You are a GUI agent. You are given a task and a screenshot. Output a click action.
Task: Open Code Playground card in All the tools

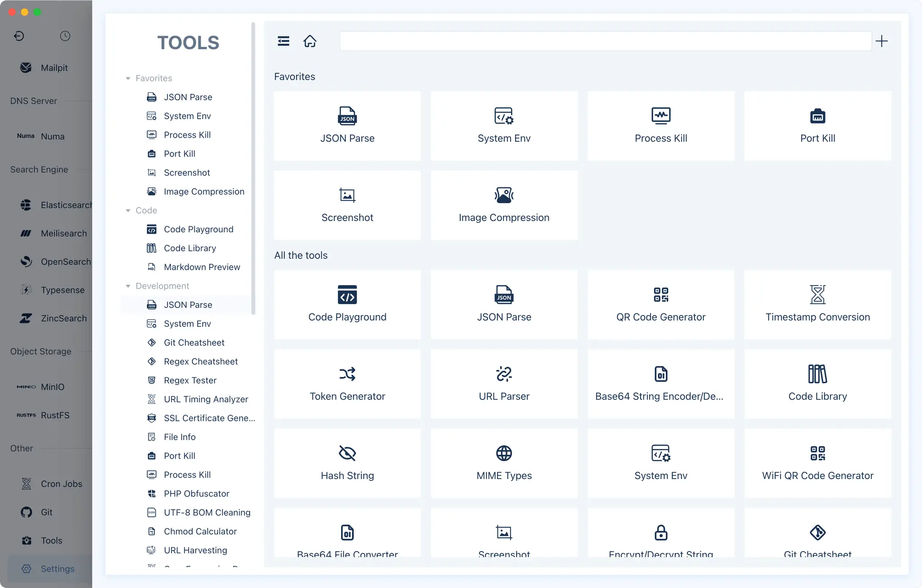click(347, 305)
